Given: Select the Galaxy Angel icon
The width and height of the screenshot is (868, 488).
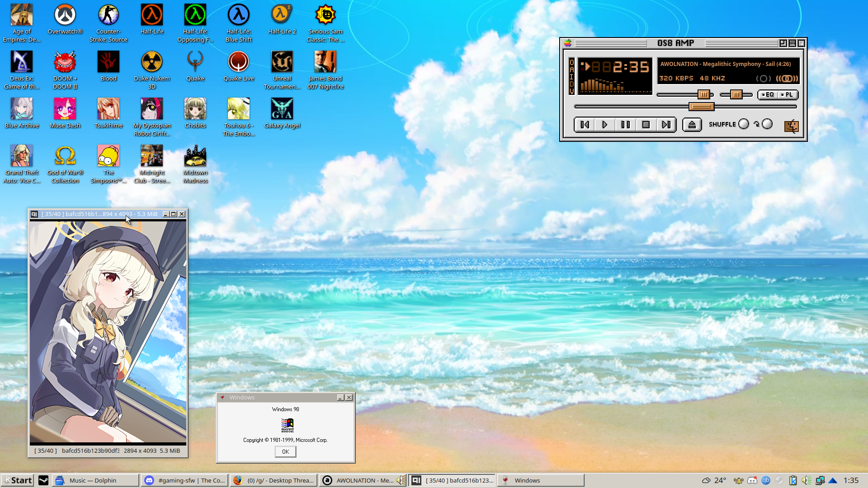Looking at the screenshot, I should click(x=282, y=113).
